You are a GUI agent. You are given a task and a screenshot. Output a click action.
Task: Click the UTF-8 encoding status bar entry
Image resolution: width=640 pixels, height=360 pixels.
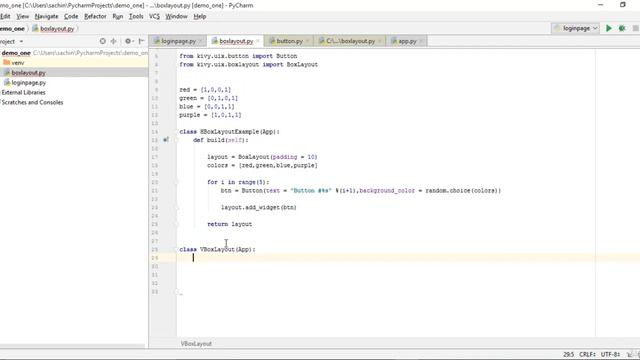click(611, 354)
